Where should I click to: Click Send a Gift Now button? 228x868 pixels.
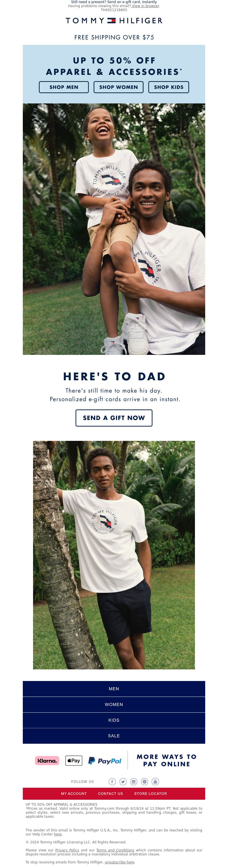pyautogui.click(x=114, y=418)
